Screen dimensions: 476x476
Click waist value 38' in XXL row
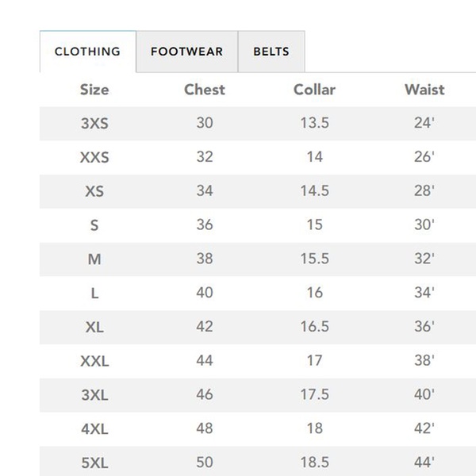pos(424,361)
